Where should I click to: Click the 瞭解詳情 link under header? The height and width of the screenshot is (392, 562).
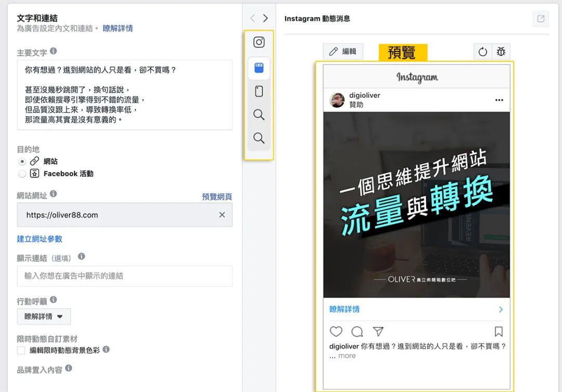[x=118, y=28]
